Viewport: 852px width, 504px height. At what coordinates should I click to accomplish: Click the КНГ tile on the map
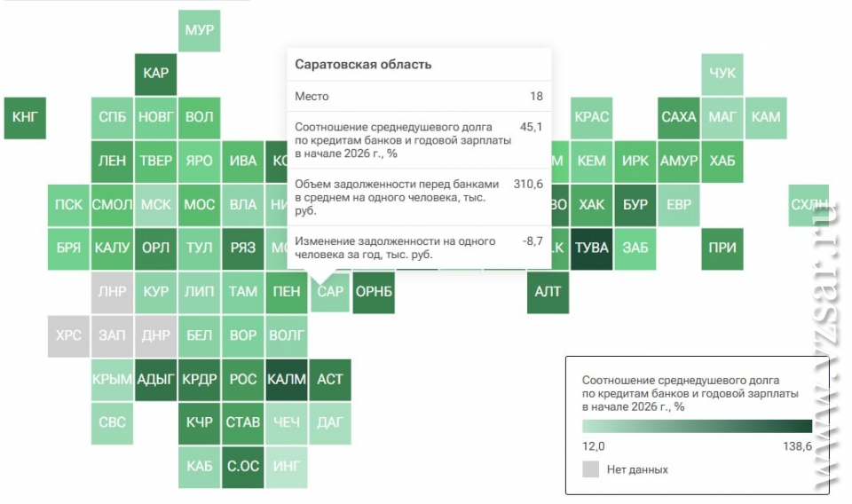(x=25, y=117)
